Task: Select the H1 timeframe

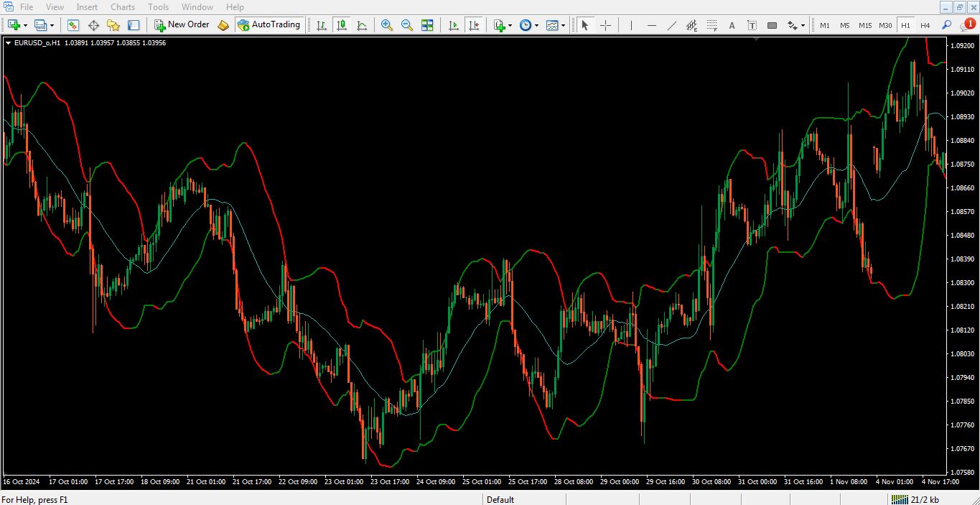Action: [905, 25]
